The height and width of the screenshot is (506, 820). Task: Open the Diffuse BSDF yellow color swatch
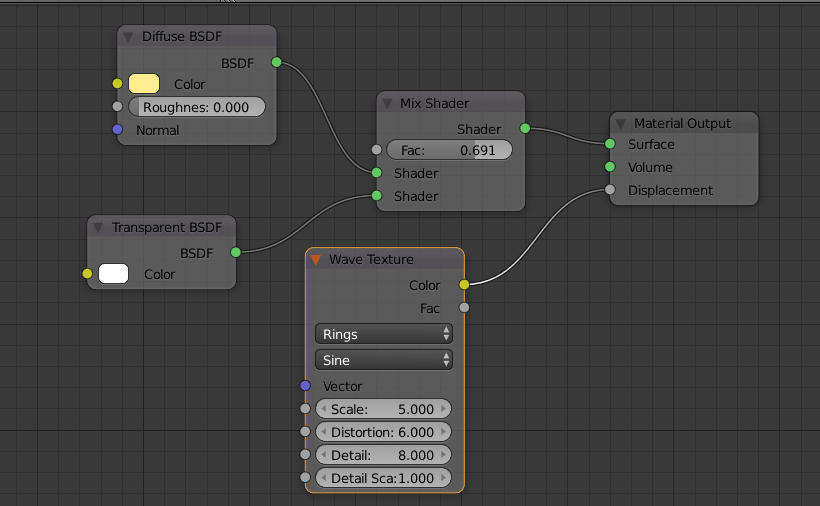[x=145, y=84]
